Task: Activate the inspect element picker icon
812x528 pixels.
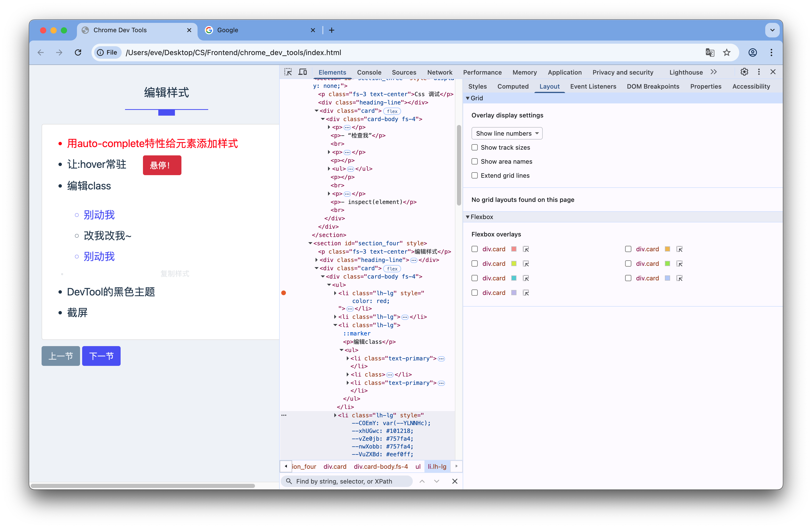Action: (x=288, y=72)
